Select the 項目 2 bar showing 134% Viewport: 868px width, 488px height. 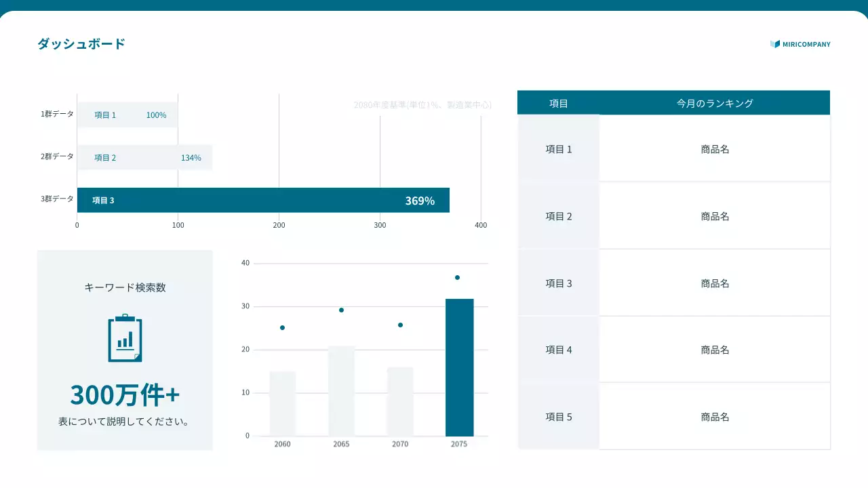144,157
